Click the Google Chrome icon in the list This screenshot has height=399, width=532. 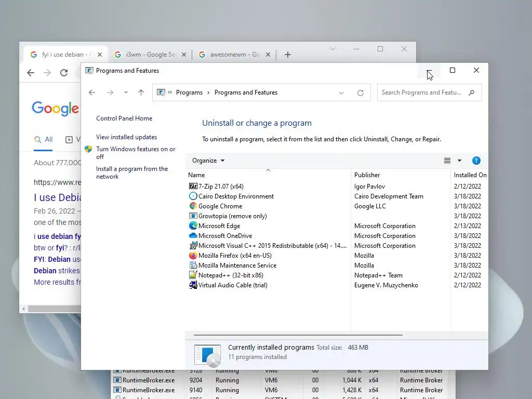pyautogui.click(x=193, y=206)
